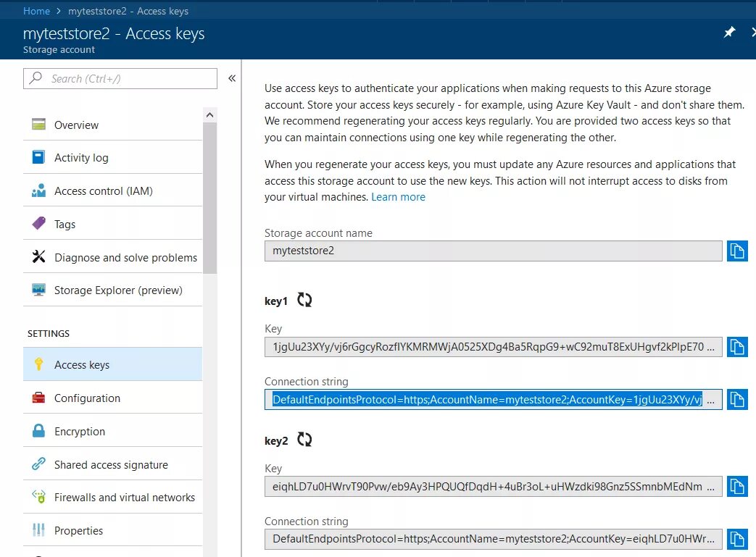
Task: Open Shared access signature page
Action: coord(112,464)
